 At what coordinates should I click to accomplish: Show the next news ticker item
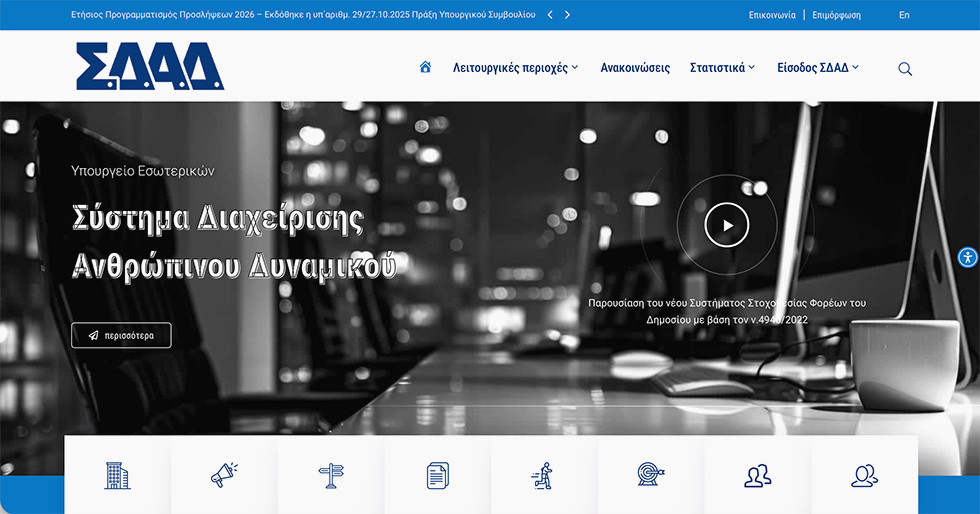click(568, 15)
